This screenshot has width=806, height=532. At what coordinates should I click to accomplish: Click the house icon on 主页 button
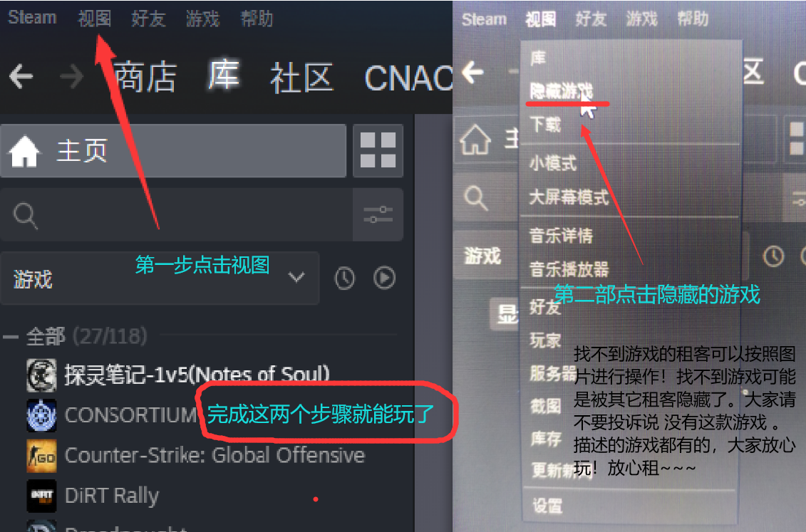[x=24, y=152]
